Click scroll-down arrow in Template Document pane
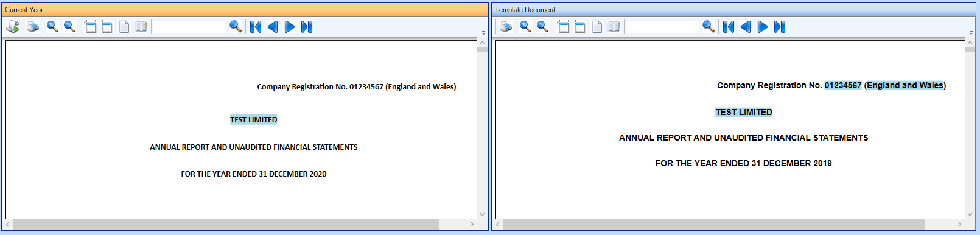Viewport: 980px width, 235px height. (970, 214)
